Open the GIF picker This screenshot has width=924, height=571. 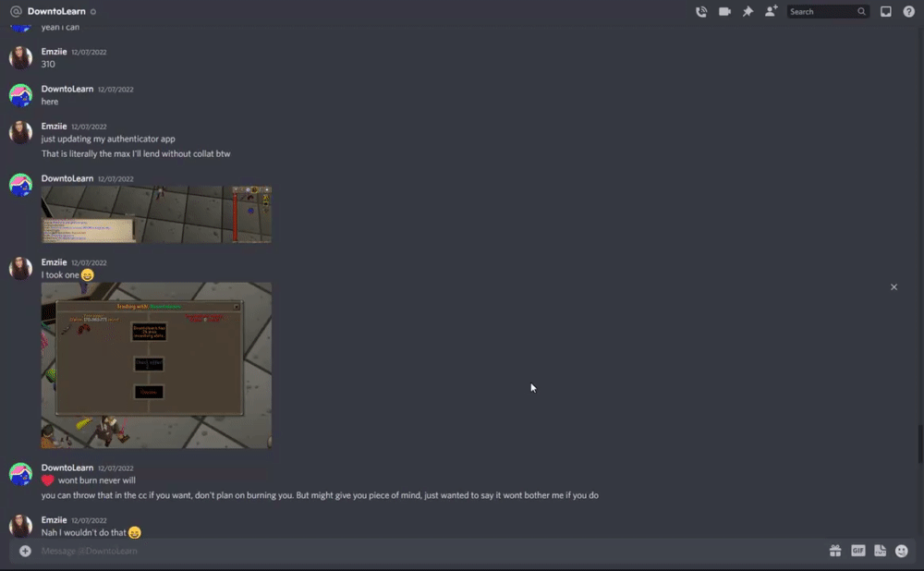point(858,551)
